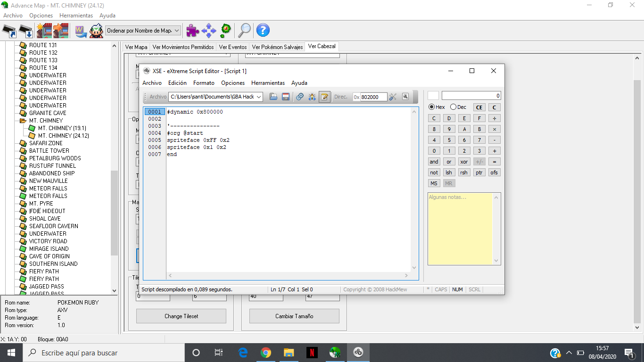This screenshot has width=644, height=362.
Task: Open the Formato menu in XSE
Action: tap(204, 83)
